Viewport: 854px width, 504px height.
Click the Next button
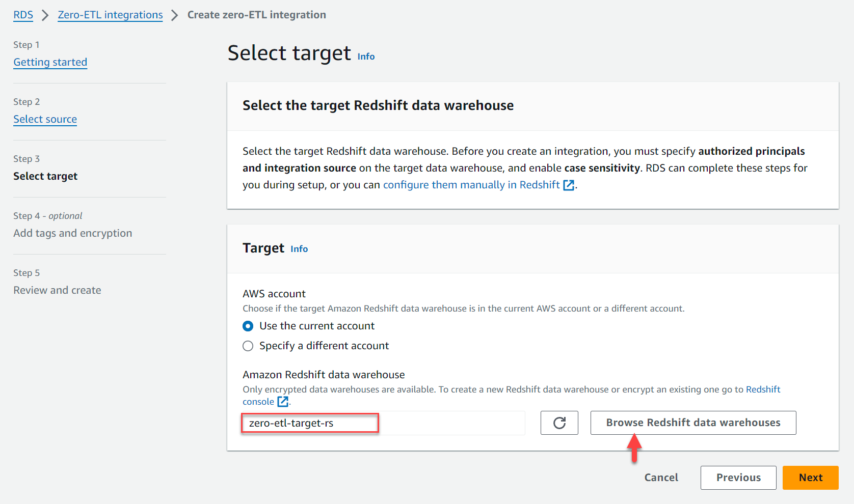pos(810,478)
